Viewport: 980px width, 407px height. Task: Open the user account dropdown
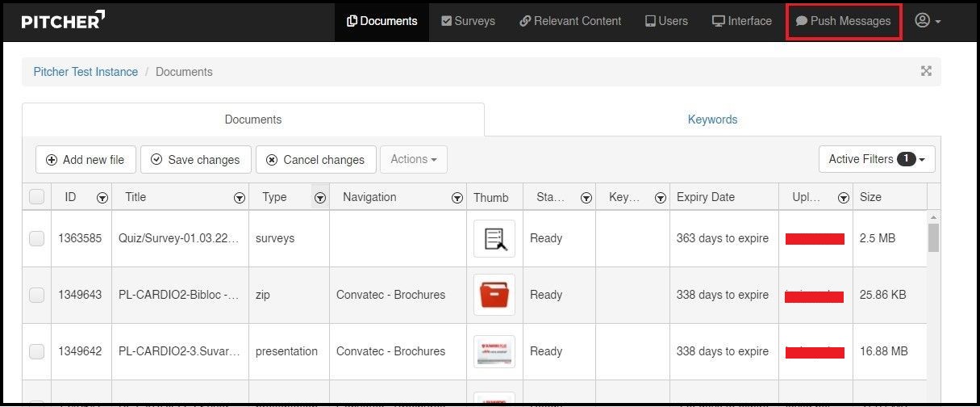(x=928, y=21)
